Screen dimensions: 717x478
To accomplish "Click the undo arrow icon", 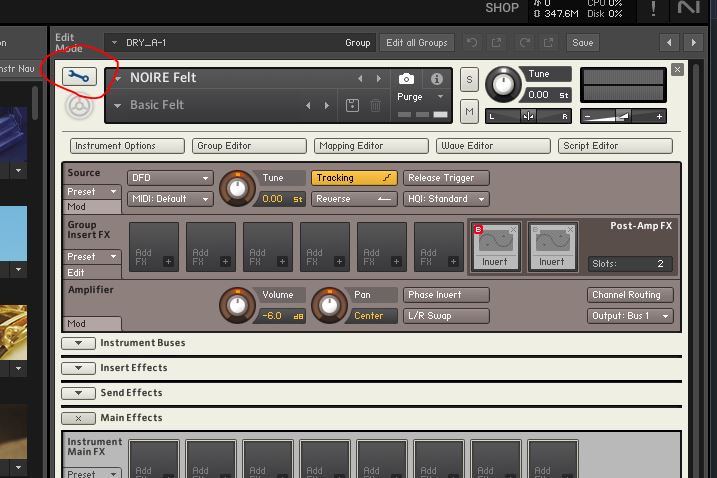I will [472, 43].
